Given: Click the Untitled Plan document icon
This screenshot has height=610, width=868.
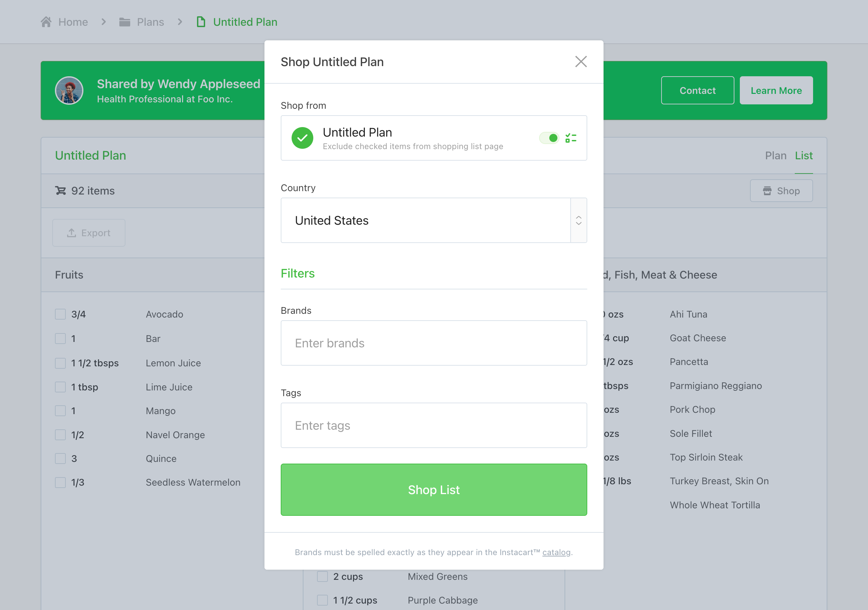Looking at the screenshot, I should 201,22.
